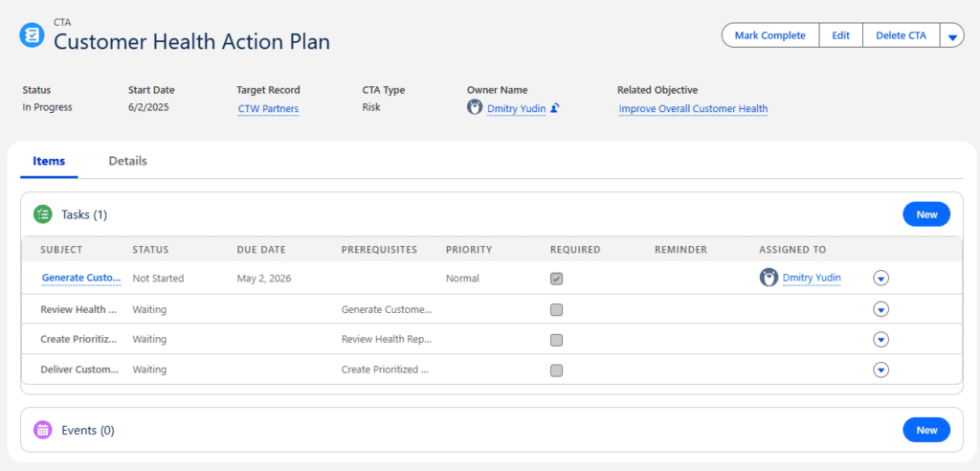Viewport: 980px width, 471px height.
Task: Click the owner avatar beside Owner Name
Action: tap(474, 108)
